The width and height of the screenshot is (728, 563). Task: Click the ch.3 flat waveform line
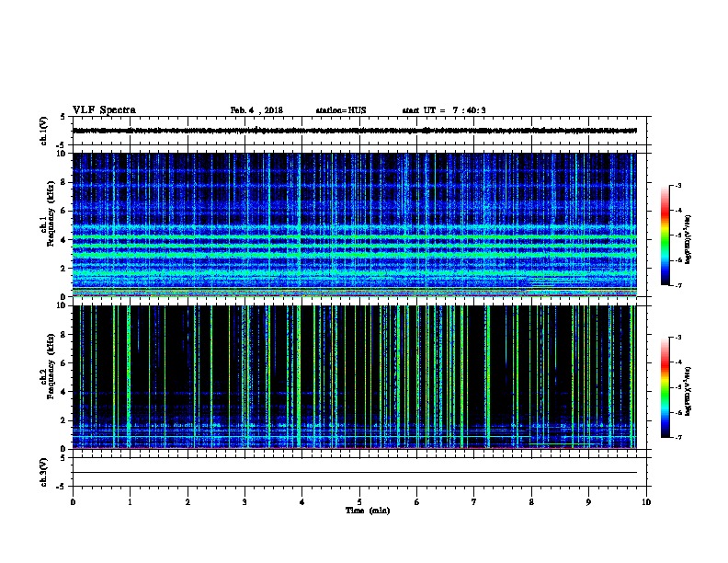point(355,473)
